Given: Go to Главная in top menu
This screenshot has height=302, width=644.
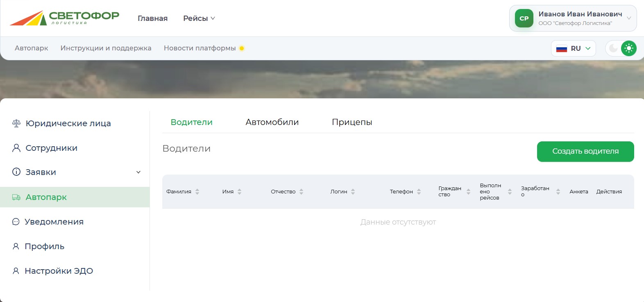Looking at the screenshot, I should coord(153,18).
